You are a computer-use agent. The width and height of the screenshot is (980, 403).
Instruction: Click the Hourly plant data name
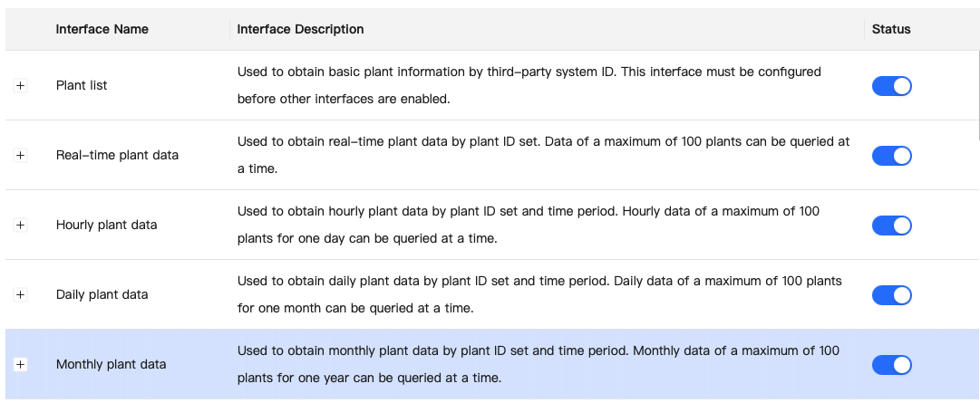106,225
